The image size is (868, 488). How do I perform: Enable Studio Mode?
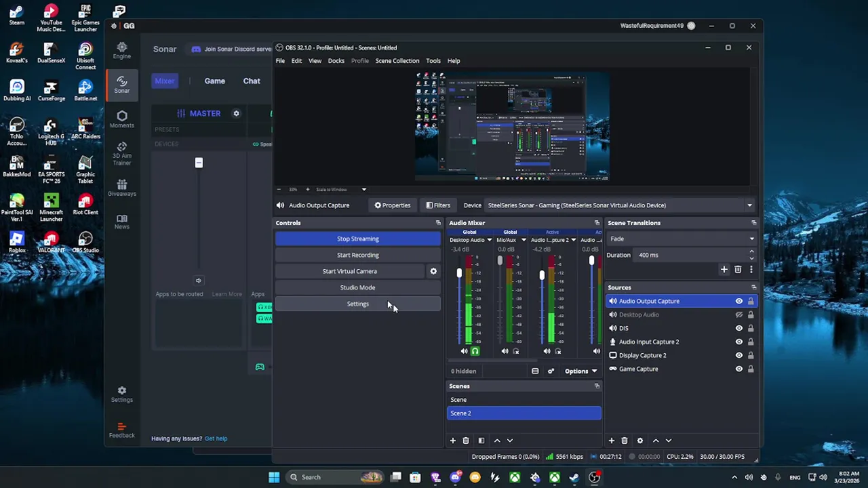358,287
